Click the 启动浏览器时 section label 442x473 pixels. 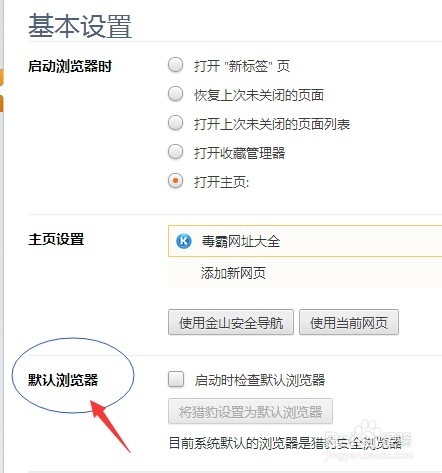(x=70, y=66)
